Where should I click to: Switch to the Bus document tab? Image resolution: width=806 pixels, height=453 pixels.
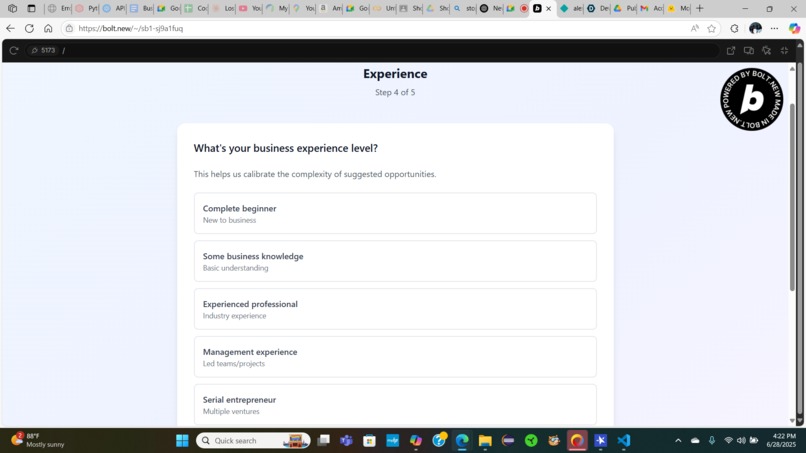click(x=141, y=8)
